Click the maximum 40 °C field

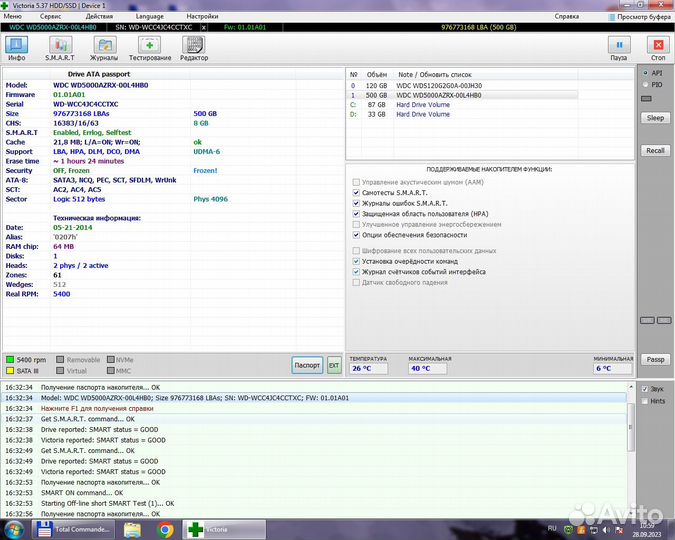coord(427,369)
